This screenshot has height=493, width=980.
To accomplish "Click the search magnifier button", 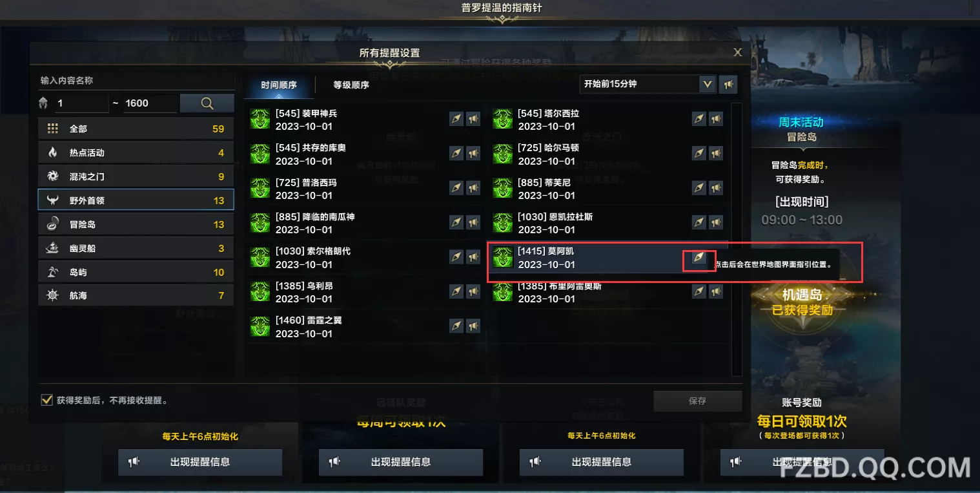I will pos(207,103).
